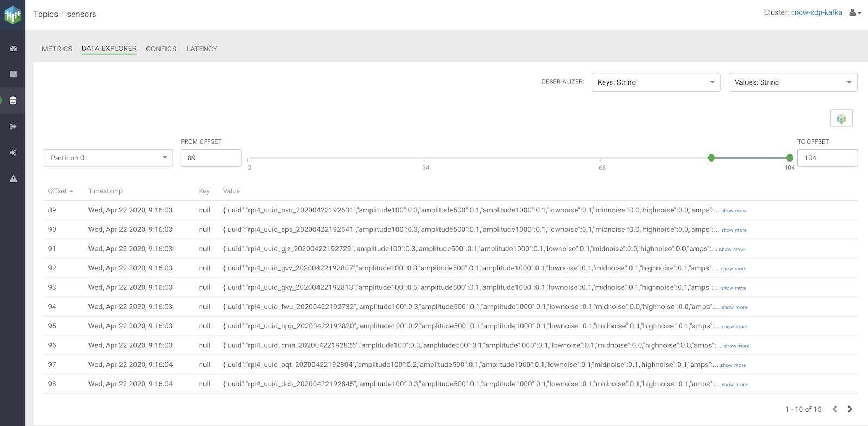Click show more for offset 96
Viewport: 868px width, 426px height.
click(737, 346)
